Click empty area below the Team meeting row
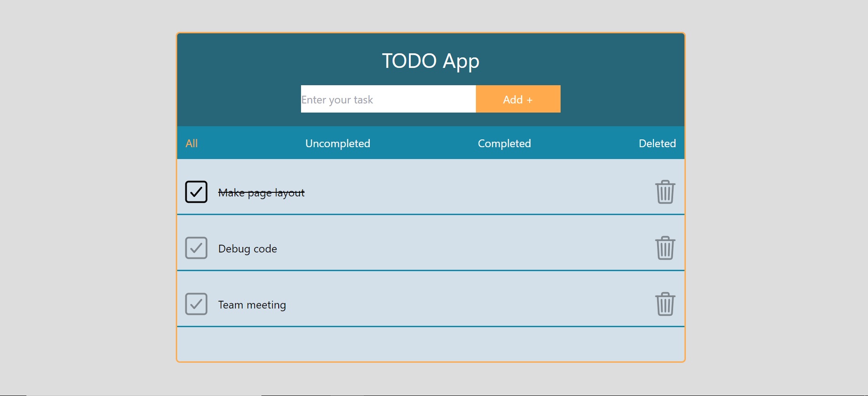Screen dimensions: 868x396 point(430,344)
